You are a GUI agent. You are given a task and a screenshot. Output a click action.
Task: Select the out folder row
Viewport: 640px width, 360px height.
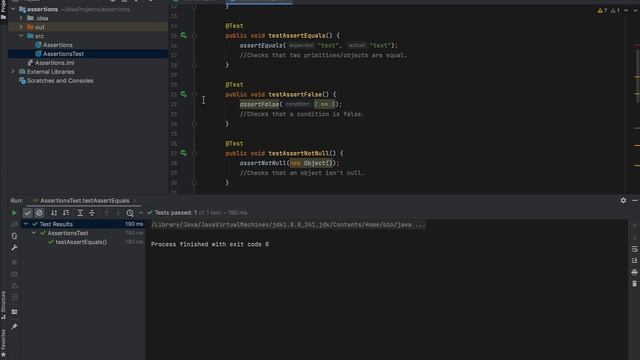[x=88, y=27]
